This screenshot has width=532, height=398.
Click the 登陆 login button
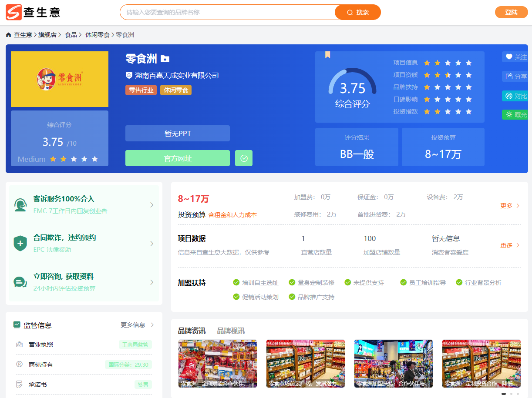pyautogui.click(x=511, y=12)
